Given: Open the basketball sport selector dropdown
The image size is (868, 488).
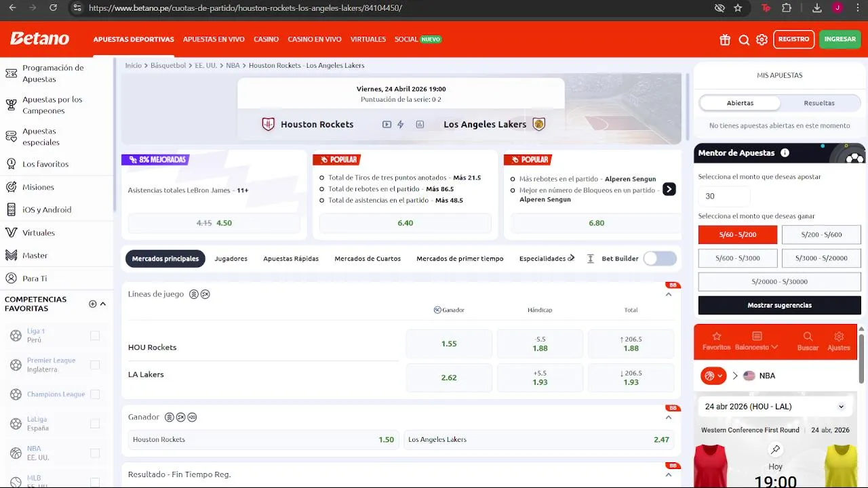Looking at the screenshot, I should point(713,375).
